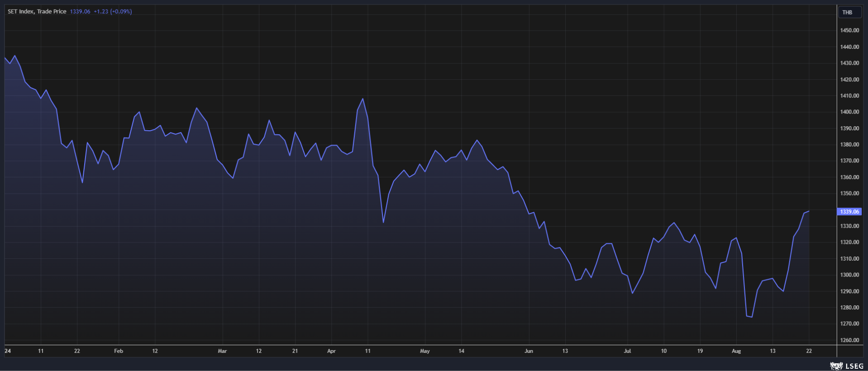Click the Mar label on the time axis
Viewport: 868px width, 371px height.
point(222,351)
